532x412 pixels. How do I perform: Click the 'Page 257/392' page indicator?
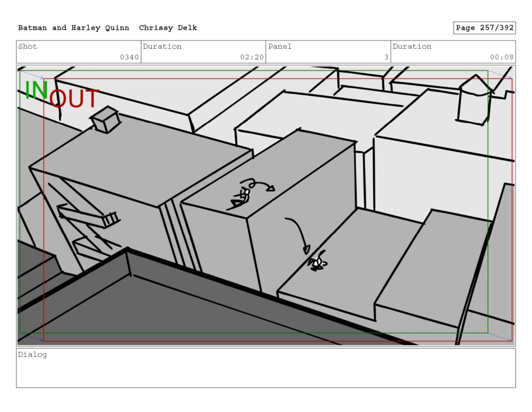pyautogui.click(x=485, y=28)
